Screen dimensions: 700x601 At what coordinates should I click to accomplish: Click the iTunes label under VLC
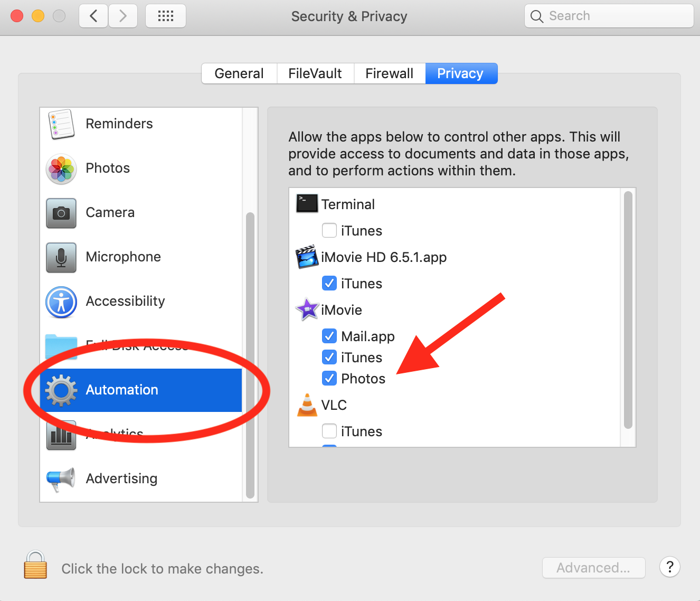pos(362,431)
